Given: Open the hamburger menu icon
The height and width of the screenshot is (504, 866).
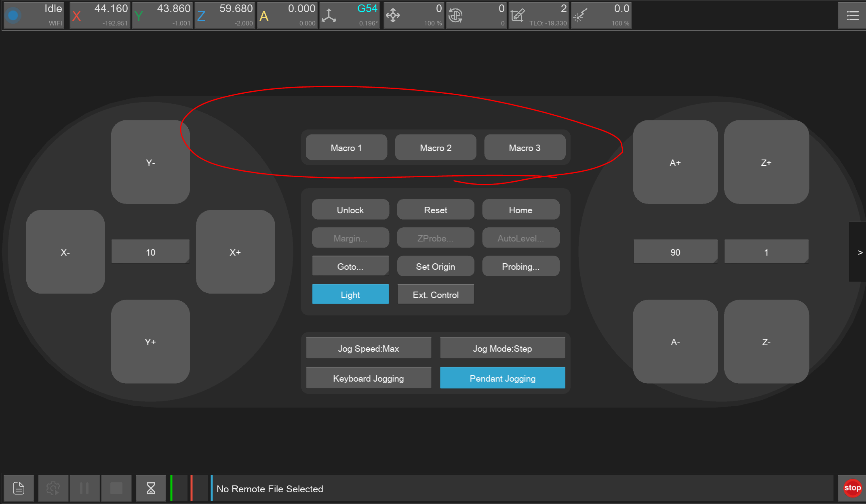Looking at the screenshot, I should (852, 16).
